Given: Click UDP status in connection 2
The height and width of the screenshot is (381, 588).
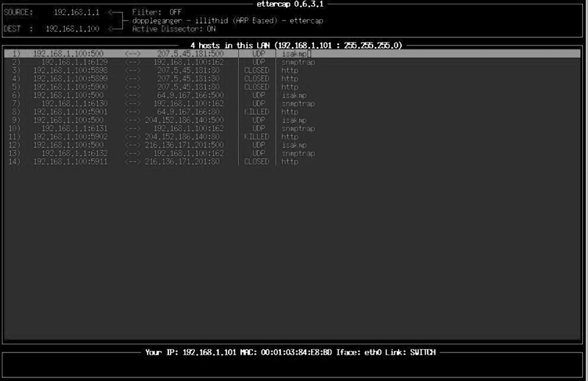Looking at the screenshot, I should [259, 62].
